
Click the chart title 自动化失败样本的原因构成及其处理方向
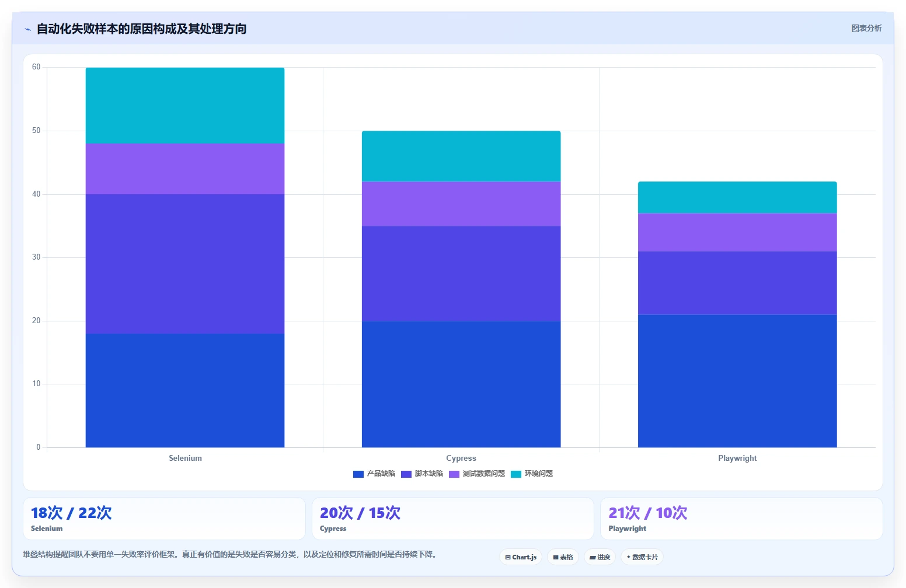[141, 29]
